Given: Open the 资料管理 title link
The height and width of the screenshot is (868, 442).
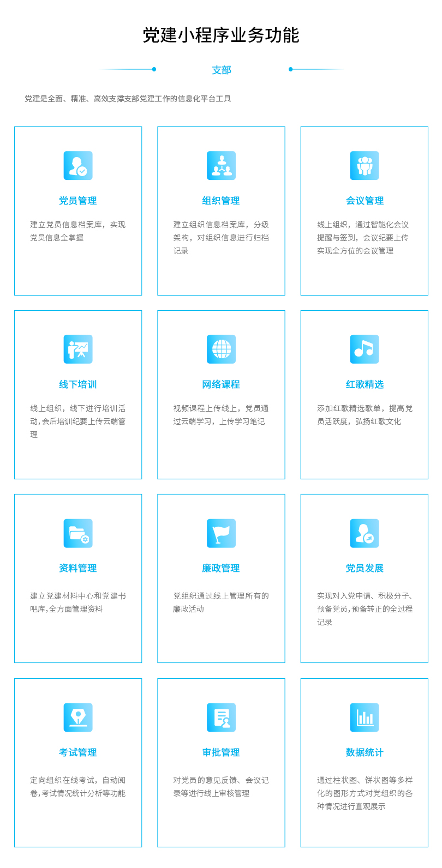Looking at the screenshot, I should [78, 568].
